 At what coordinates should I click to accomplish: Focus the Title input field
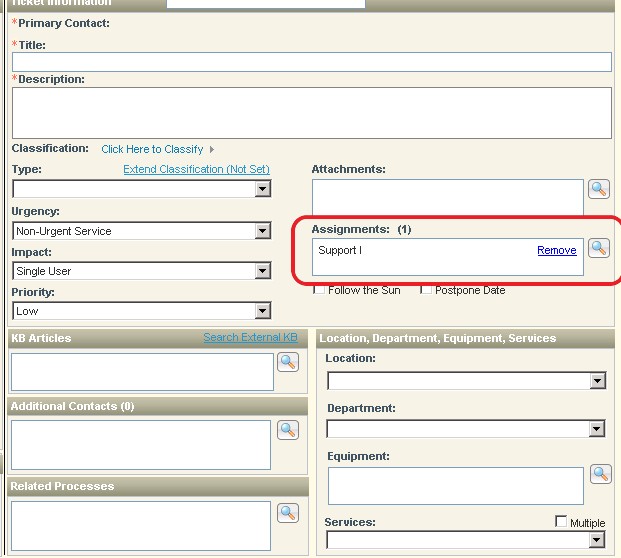pos(312,62)
